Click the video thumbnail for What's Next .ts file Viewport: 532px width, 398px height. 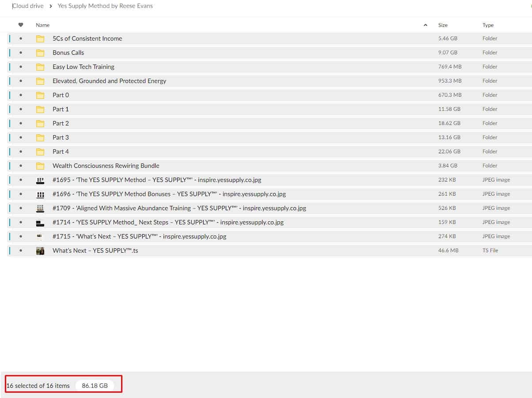[40, 251]
